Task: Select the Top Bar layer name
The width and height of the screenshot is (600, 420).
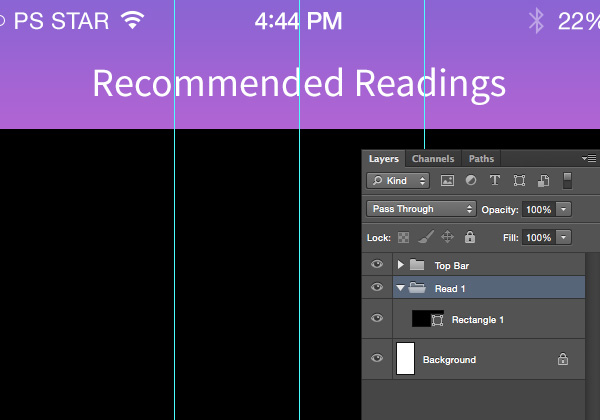Action: tap(452, 265)
